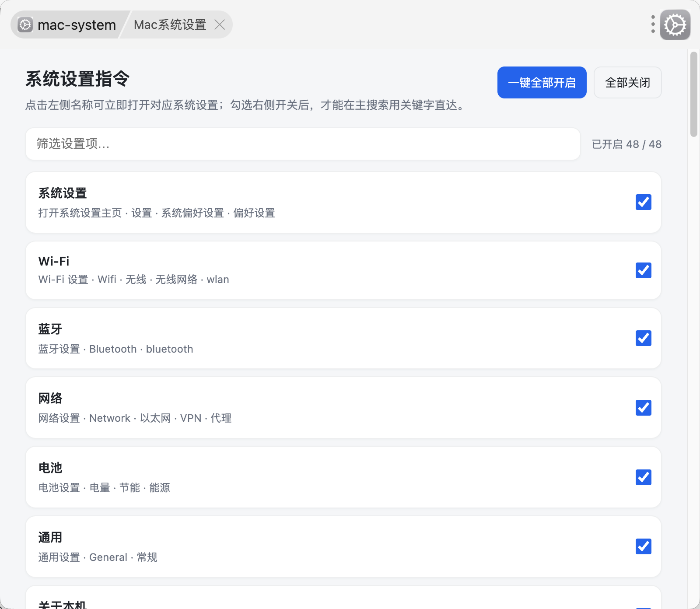Click the mac-system gear icon in tab

25,24
